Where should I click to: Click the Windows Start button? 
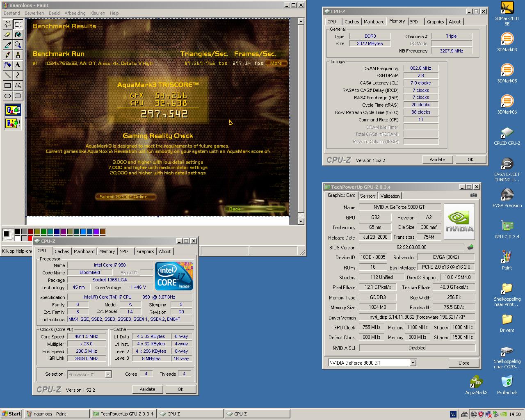click(x=11, y=414)
